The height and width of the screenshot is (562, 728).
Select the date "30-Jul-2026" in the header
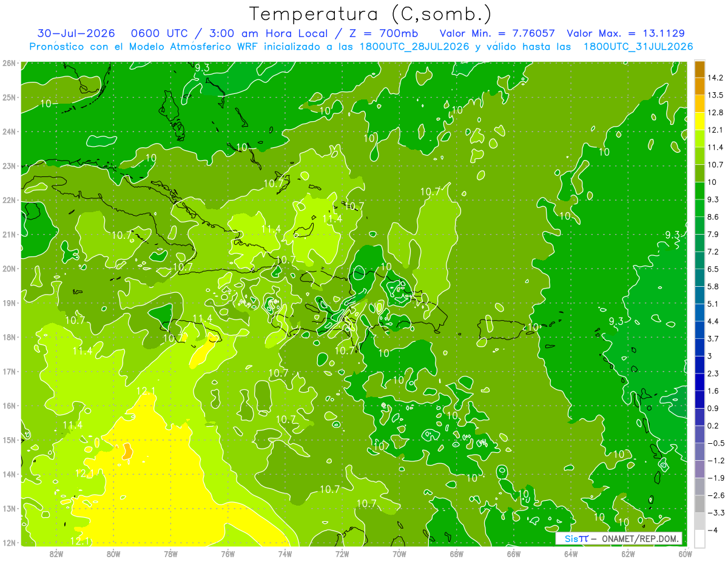coord(75,33)
